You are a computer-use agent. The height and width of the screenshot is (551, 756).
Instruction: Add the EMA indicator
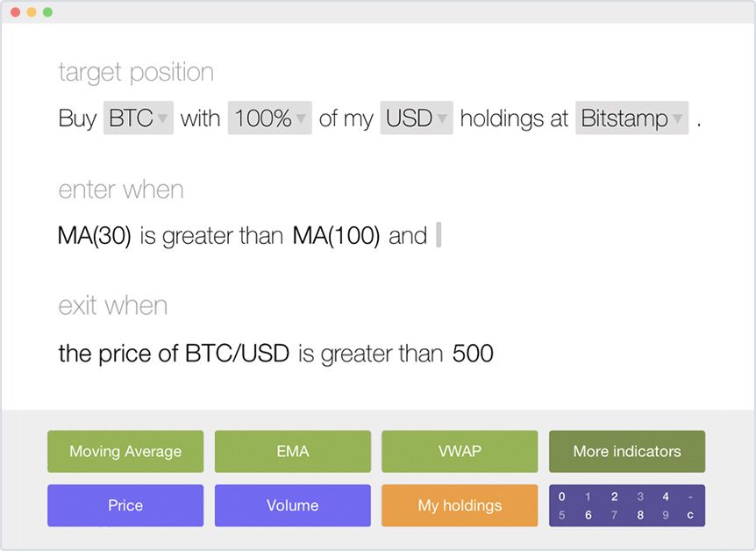pyautogui.click(x=293, y=451)
